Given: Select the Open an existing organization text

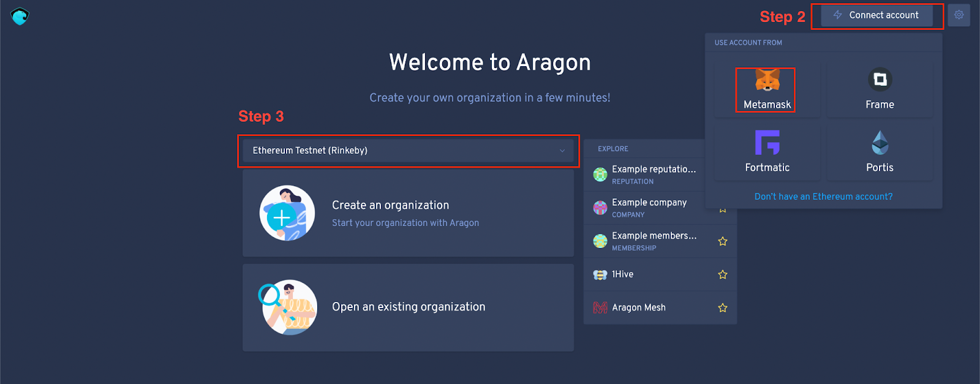Looking at the screenshot, I should click(x=409, y=307).
